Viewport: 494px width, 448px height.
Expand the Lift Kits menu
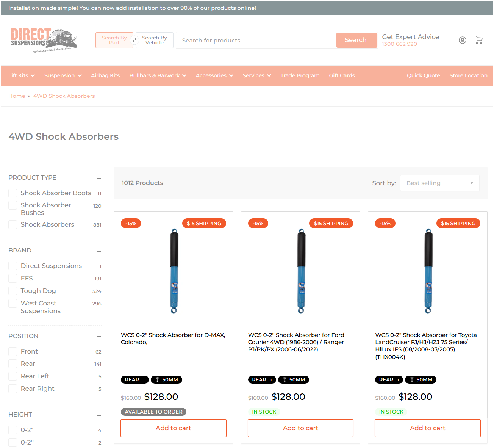22,75
